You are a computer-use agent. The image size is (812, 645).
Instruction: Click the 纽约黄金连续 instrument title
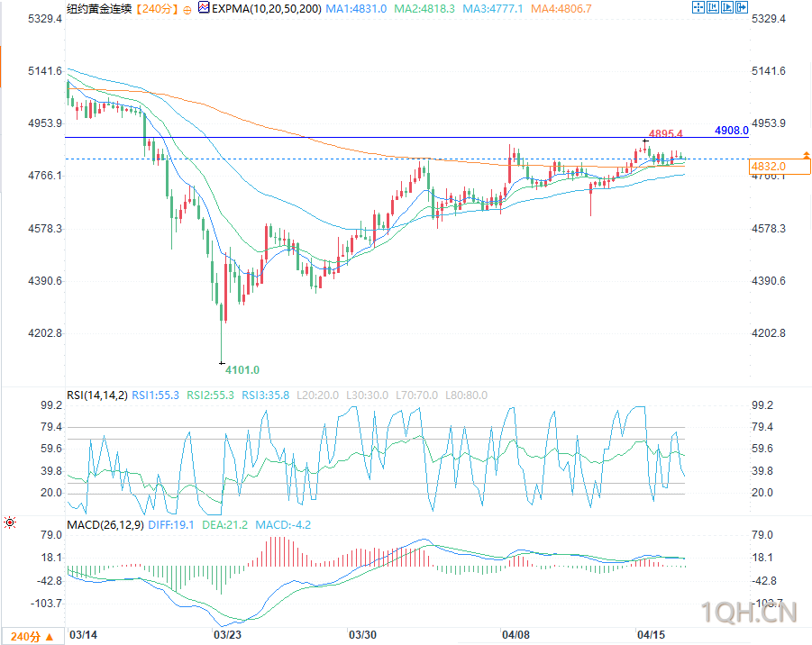(x=99, y=9)
